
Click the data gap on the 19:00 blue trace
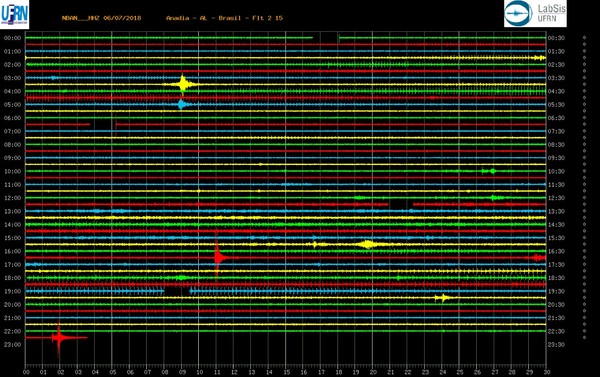click(177, 291)
